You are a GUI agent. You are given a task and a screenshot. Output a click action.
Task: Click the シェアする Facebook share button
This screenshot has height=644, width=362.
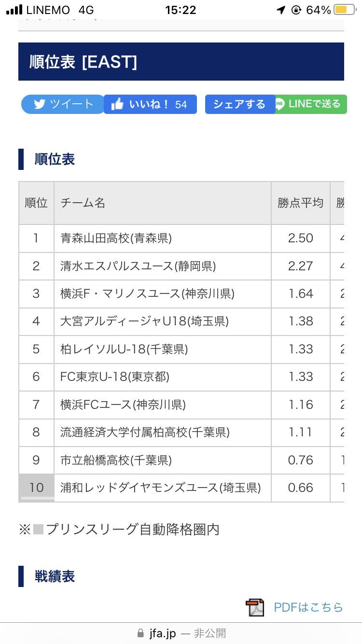240,104
